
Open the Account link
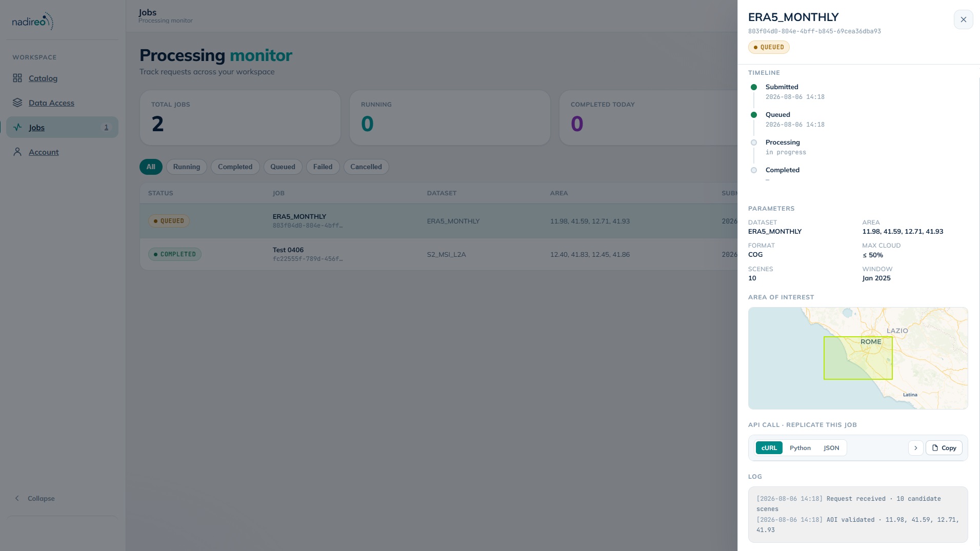44,152
